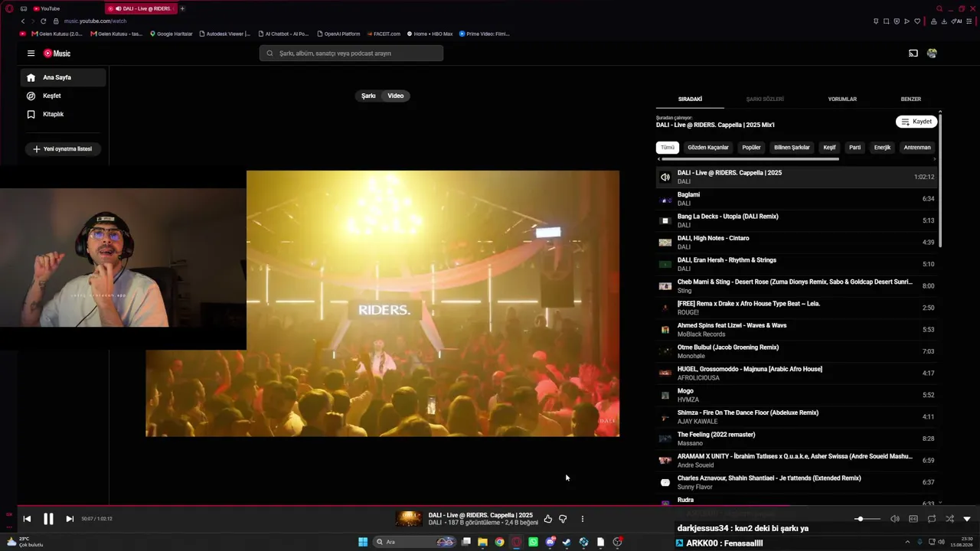Mute the player volume speaker icon
The image size is (980, 551).
[895, 519]
